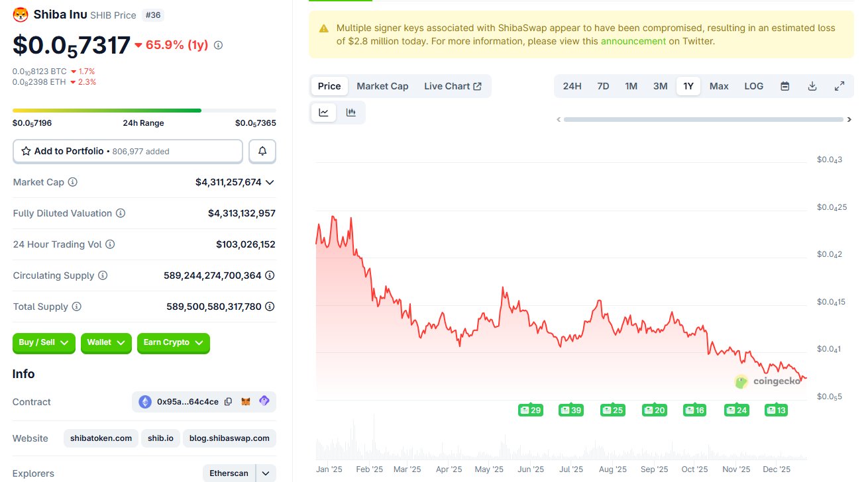This screenshot has width=868, height=482.
Task: Switch to the Market Cap tab
Action: click(382, 85)
